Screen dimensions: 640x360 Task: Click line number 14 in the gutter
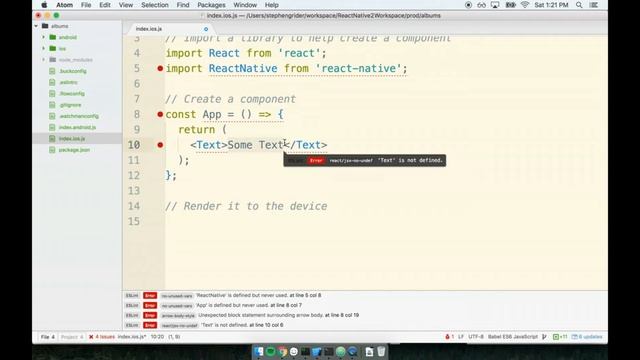[134, 206]
